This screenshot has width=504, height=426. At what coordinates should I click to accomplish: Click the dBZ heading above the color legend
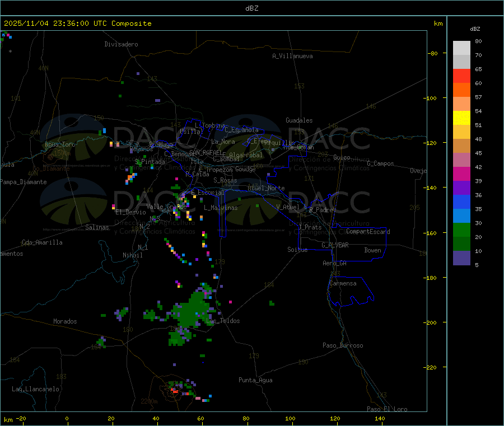(475, 29)
